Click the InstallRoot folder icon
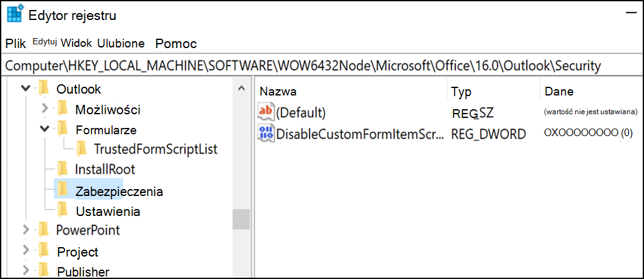The image size is (644, 279). (63, 169)
